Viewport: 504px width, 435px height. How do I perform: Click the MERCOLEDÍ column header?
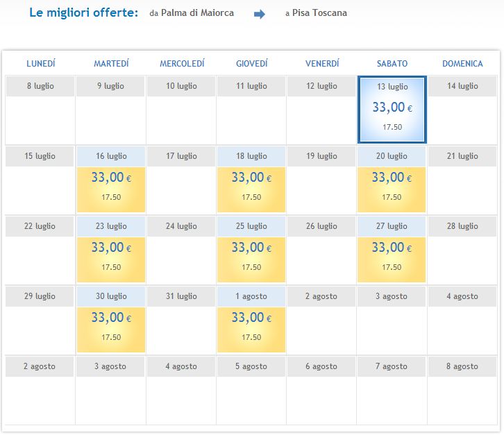pos(182,64)
